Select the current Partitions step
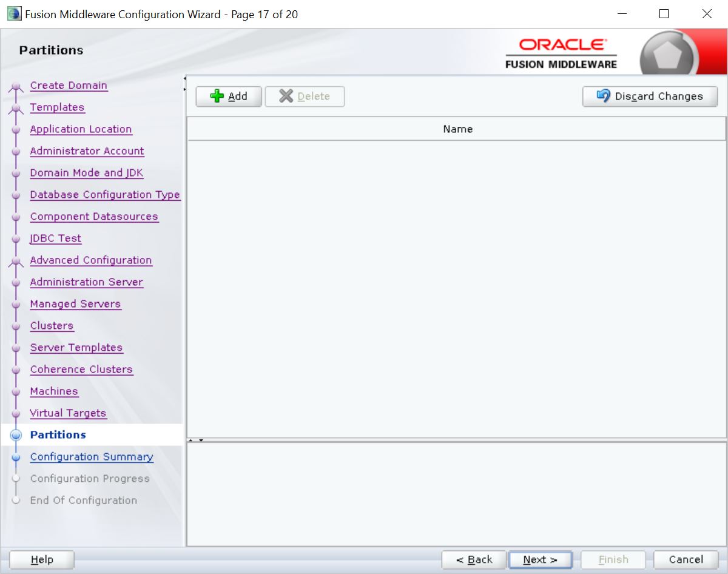This screenshot has width=728, height=574. click(x=58, y=435)
